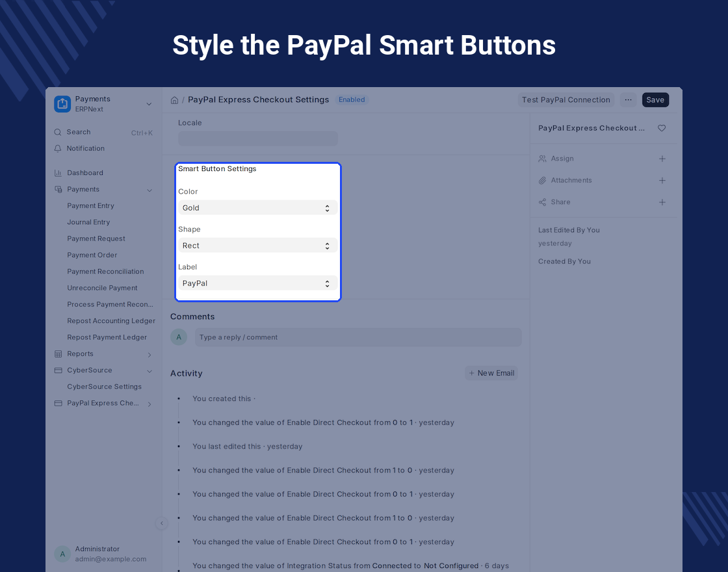Open Payment Request in the sidebar
The height and width of the screenshot is (572, 728).
click(96, 239)
